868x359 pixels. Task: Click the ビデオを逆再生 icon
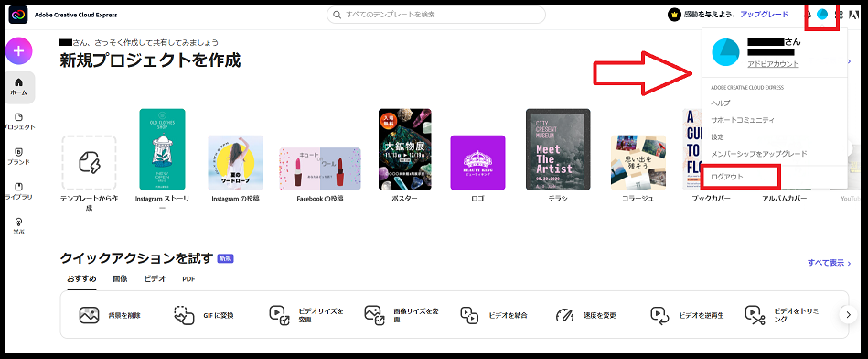pos(659,315)
